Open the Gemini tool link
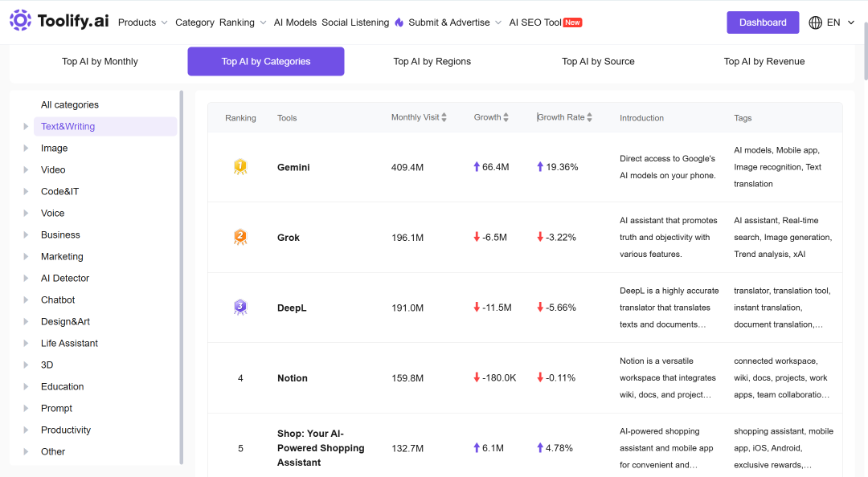Viewport: 868px width, 477px height. [293, 167]
